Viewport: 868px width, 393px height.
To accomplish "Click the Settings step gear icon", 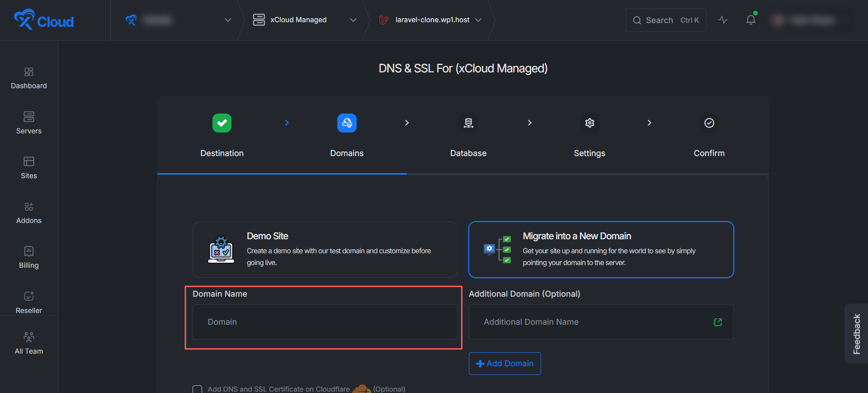I will (590, 123).
